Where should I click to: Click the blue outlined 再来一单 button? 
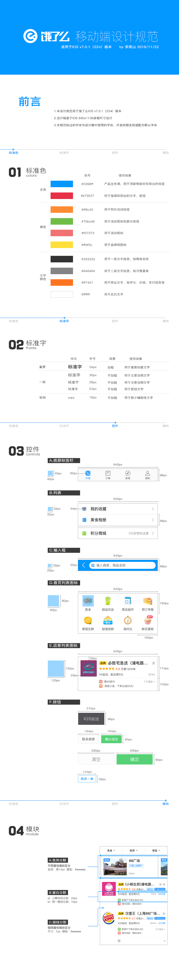87,779
